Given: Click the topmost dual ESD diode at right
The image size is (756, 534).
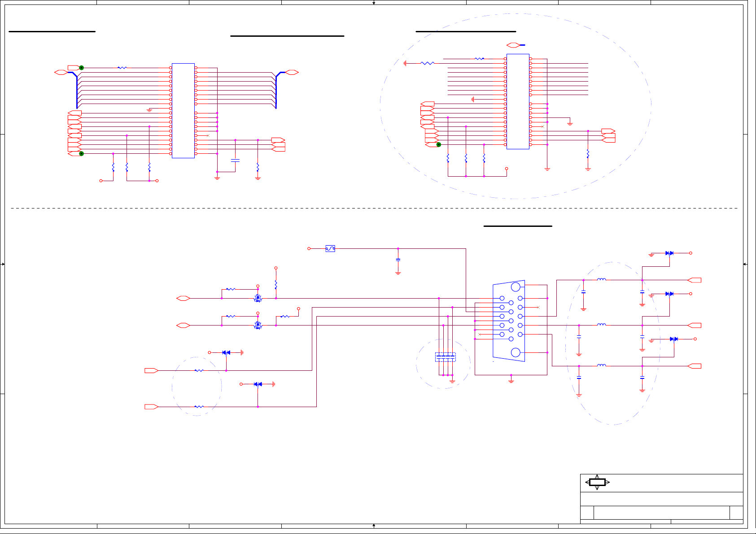Looking at the screenshot, I should [669, 253].
